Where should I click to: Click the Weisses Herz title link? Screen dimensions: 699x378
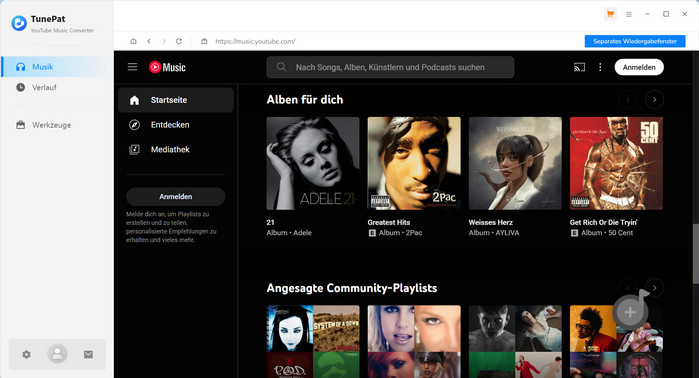pos(490,222)
